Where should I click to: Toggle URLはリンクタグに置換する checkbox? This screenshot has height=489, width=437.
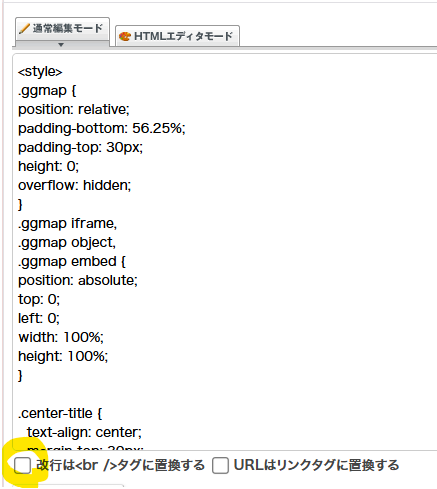click(x=221, y=465)
